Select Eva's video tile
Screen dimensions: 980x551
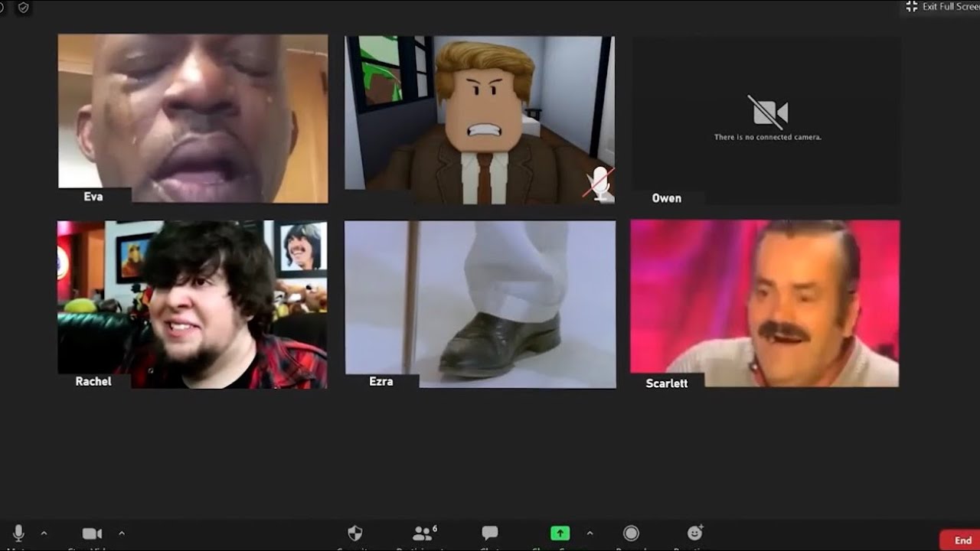point(193,119)
